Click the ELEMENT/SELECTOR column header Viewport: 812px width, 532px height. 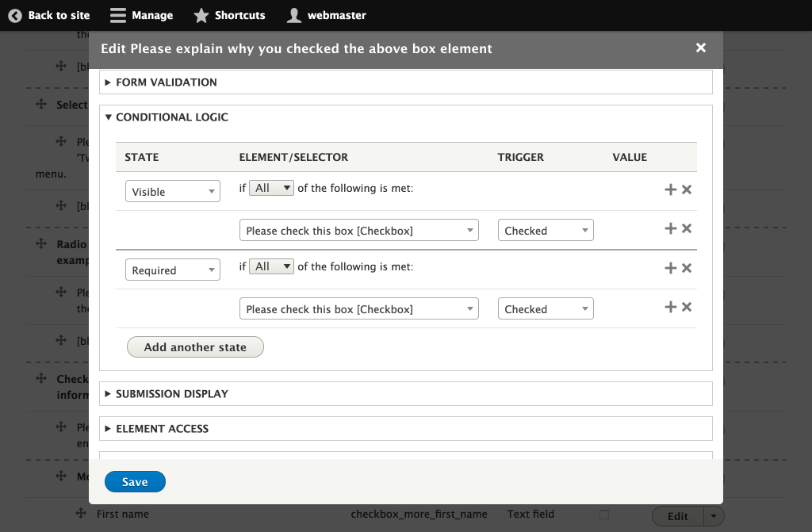(293, 157)
